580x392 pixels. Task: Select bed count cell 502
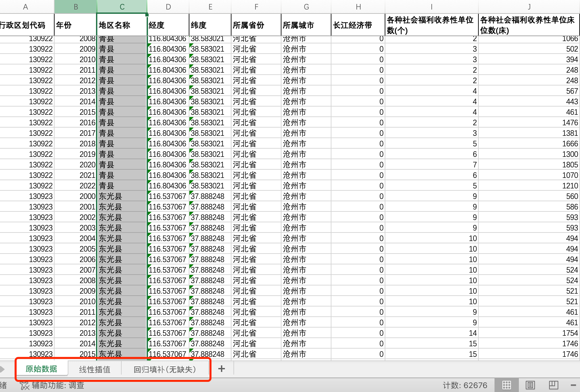(x=529, y=49)
